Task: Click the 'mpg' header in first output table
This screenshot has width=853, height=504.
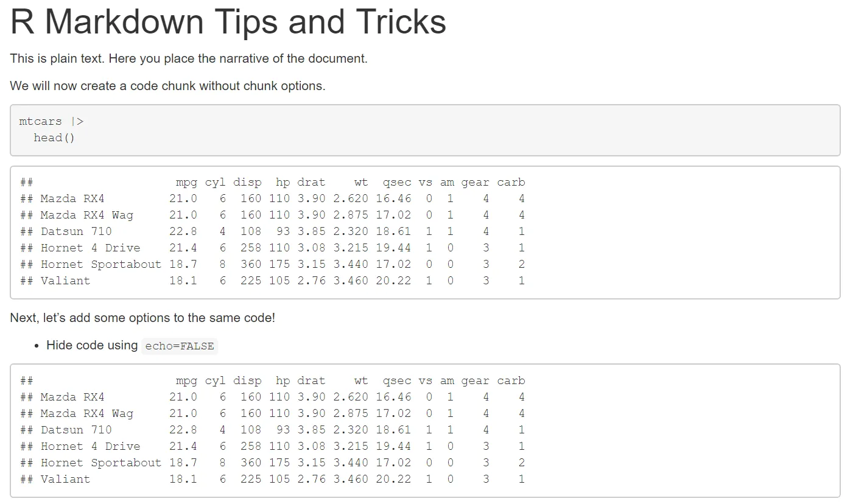Action: coord(186,183)
